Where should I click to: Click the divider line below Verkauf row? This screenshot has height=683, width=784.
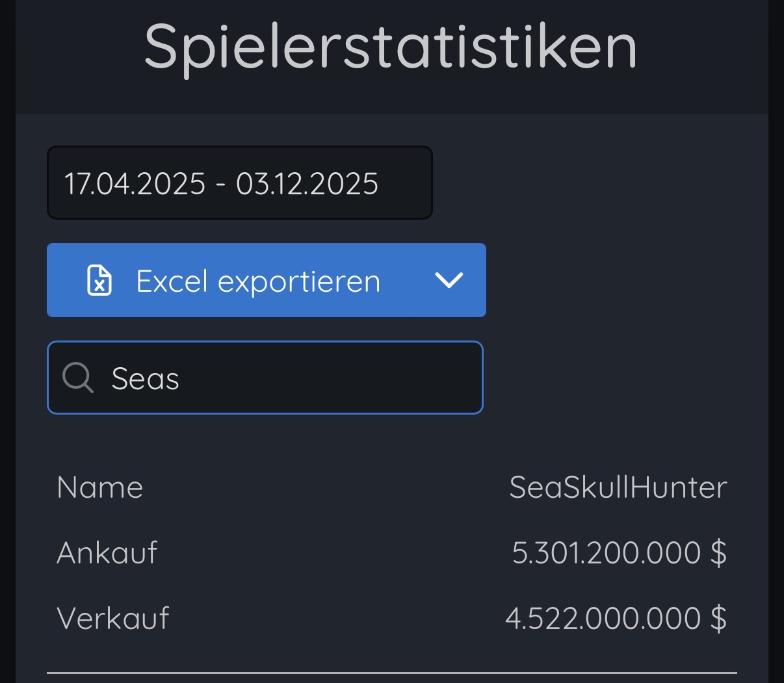click(x=392, y=673)
